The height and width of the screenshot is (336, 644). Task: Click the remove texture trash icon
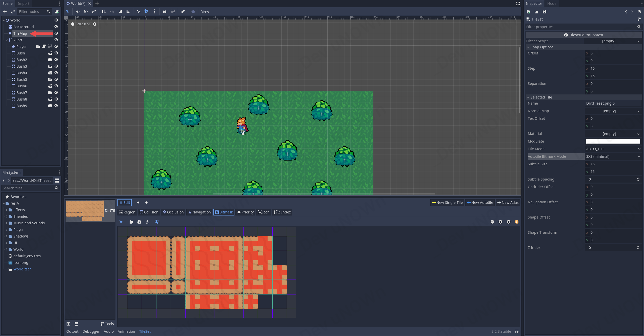76,324
